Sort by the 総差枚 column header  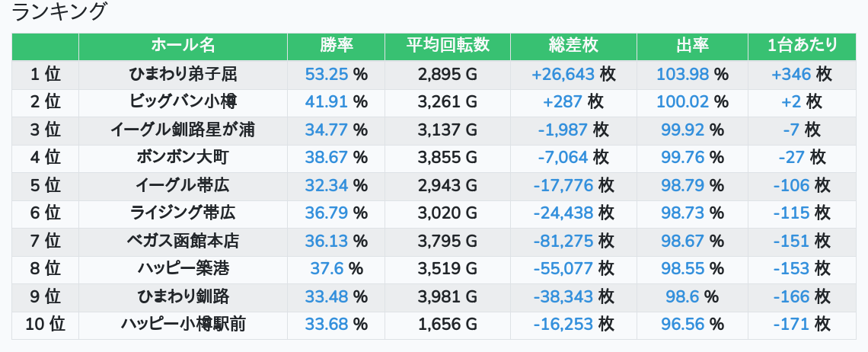[x=573, y=46]
